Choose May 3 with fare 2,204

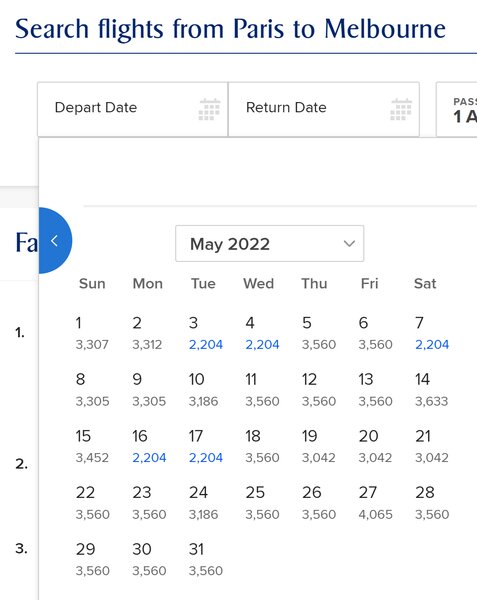(205, 333)
